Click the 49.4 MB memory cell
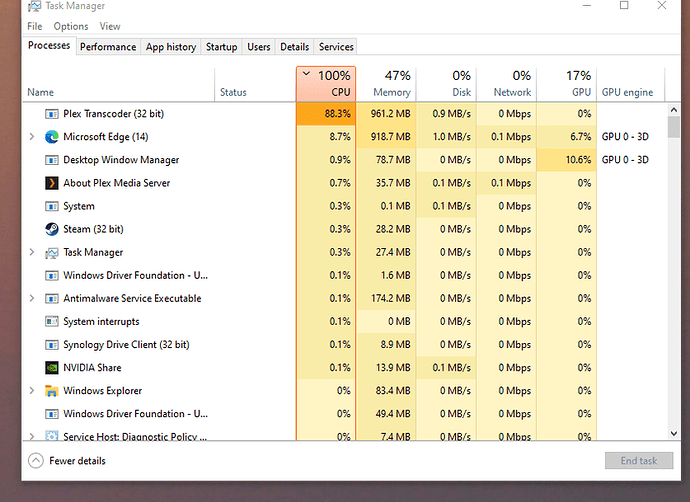The image size is (690, 502). coord(386,414)
